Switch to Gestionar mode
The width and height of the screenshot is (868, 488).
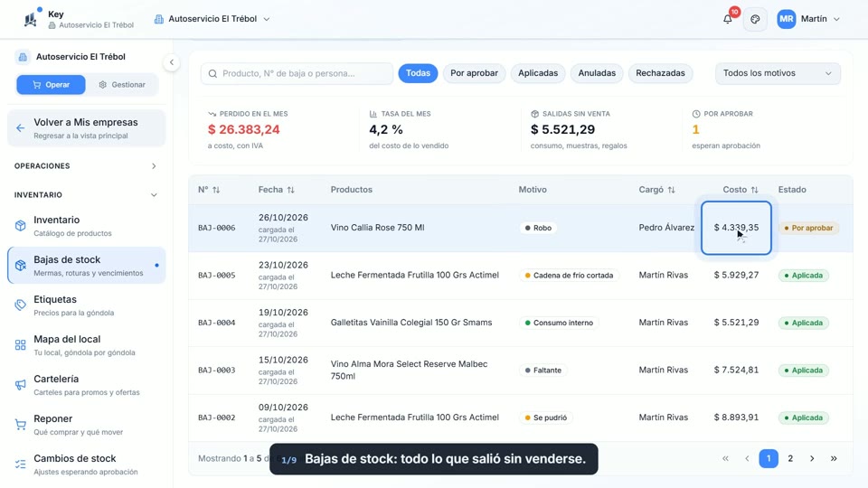click(122, 85)
